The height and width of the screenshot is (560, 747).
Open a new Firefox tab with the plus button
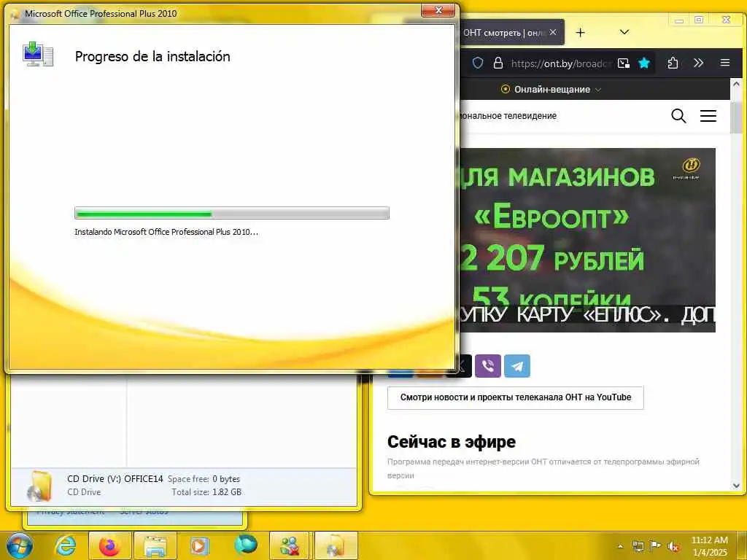[580, 32]
